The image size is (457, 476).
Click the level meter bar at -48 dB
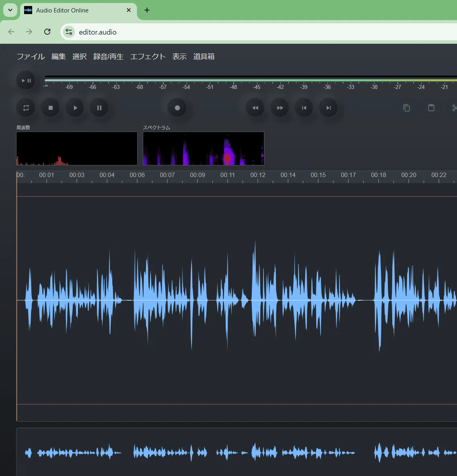point(233,80)
